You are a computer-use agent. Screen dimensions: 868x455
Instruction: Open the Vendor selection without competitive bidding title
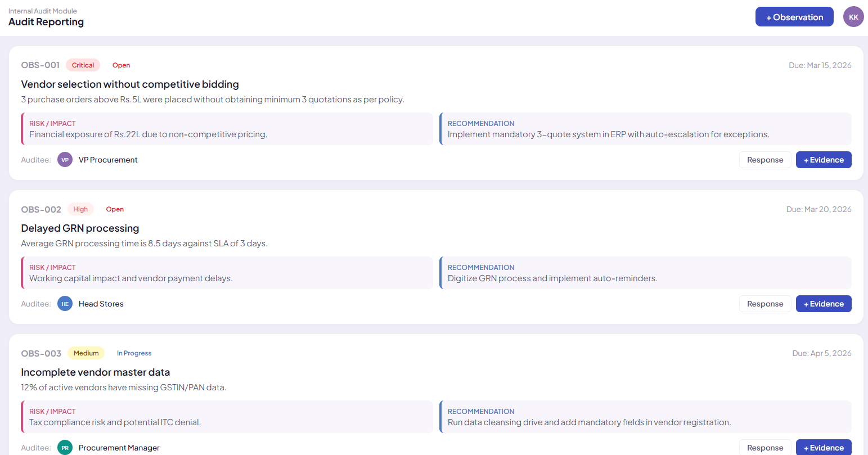[130, 84]
